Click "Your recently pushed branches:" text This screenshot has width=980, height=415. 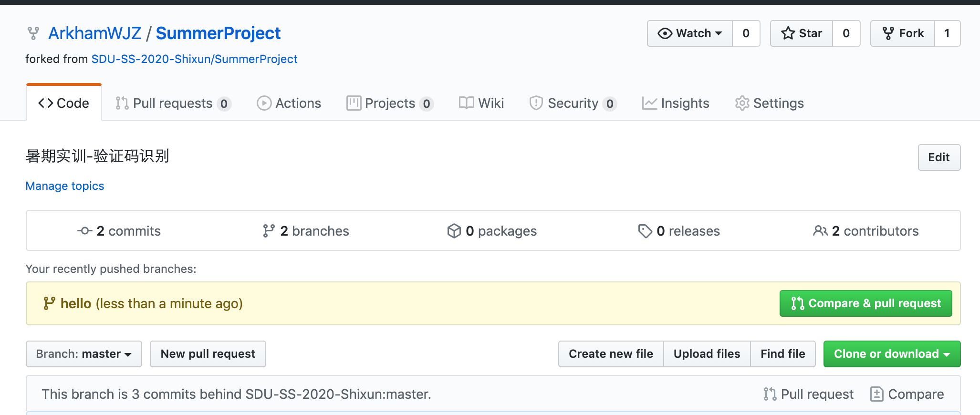tap(111, 269)
